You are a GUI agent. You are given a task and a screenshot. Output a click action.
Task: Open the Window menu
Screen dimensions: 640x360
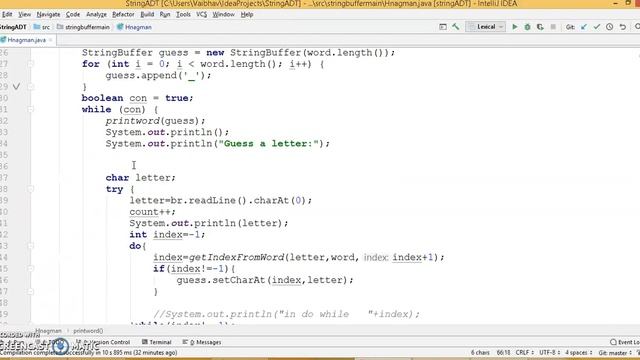pos(224,14)
